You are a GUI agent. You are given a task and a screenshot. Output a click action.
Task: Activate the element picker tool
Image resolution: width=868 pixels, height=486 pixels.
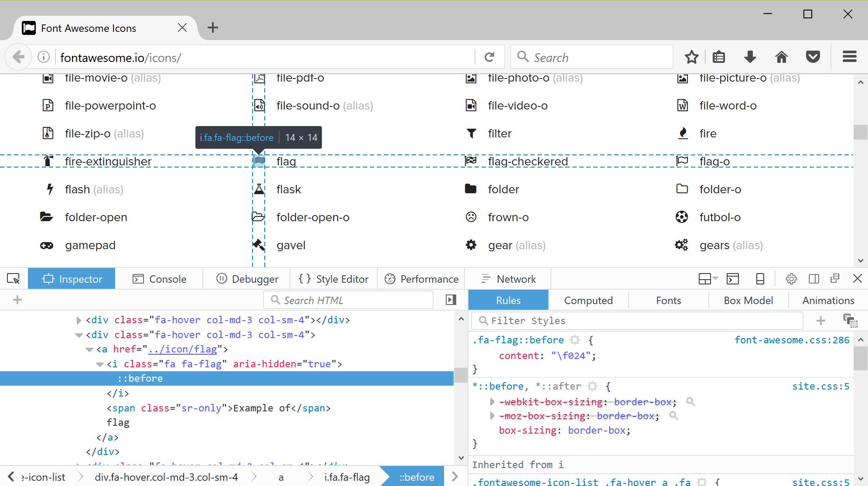point(14,279)
